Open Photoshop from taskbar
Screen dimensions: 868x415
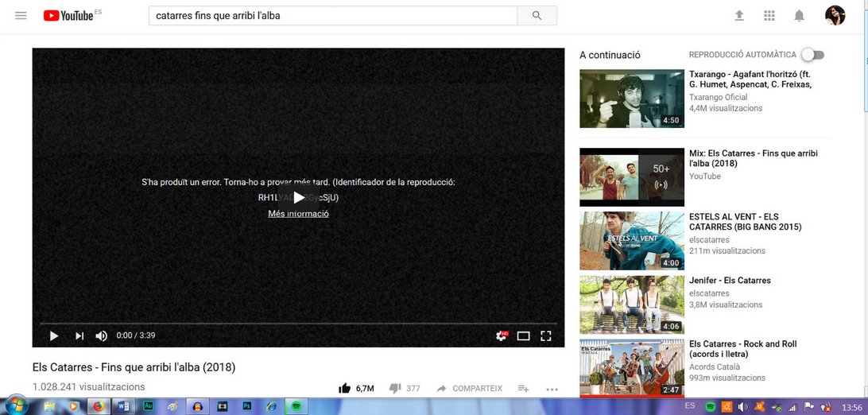247,406
